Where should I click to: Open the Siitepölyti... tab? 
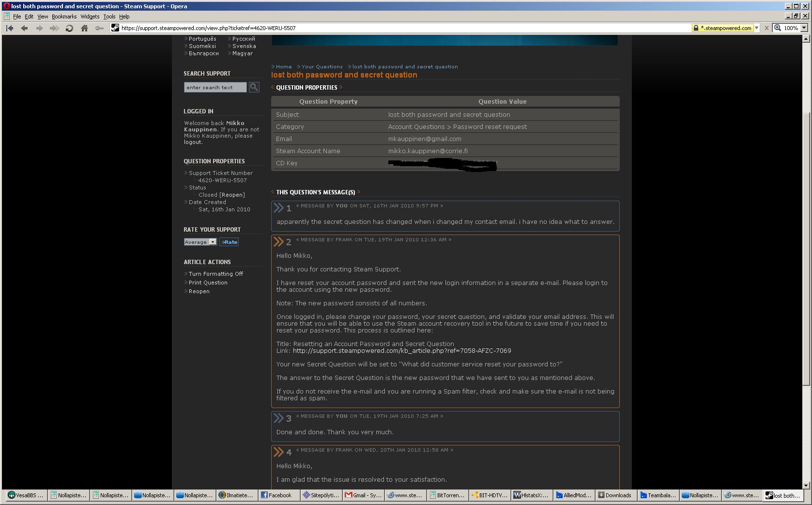point(321,495)
